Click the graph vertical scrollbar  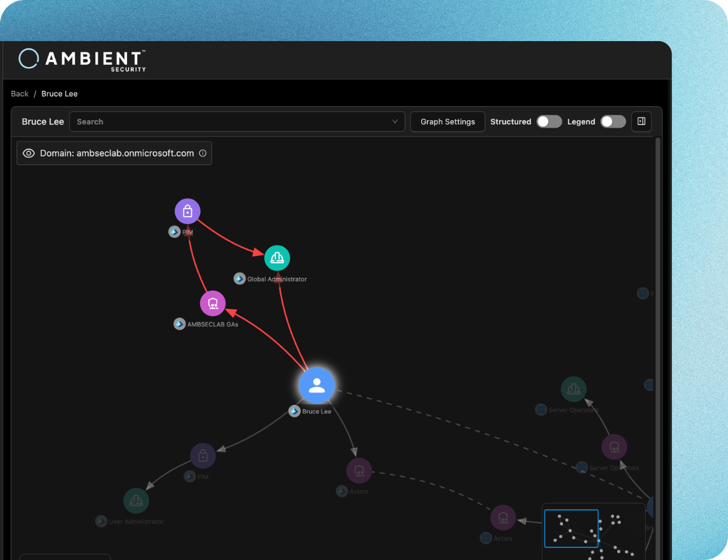[658, 348]
